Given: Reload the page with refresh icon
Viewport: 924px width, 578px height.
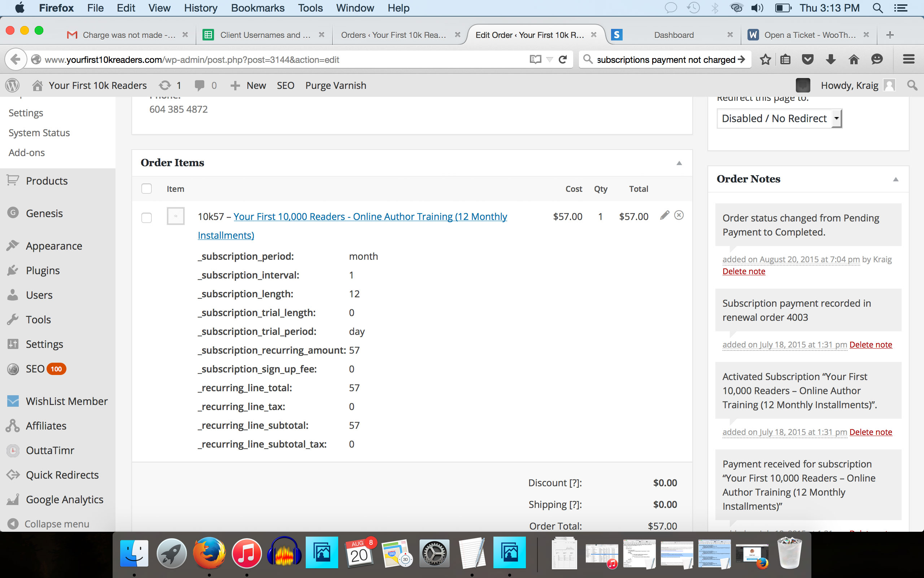Looking at the screenshot, I should pos(562,60).
